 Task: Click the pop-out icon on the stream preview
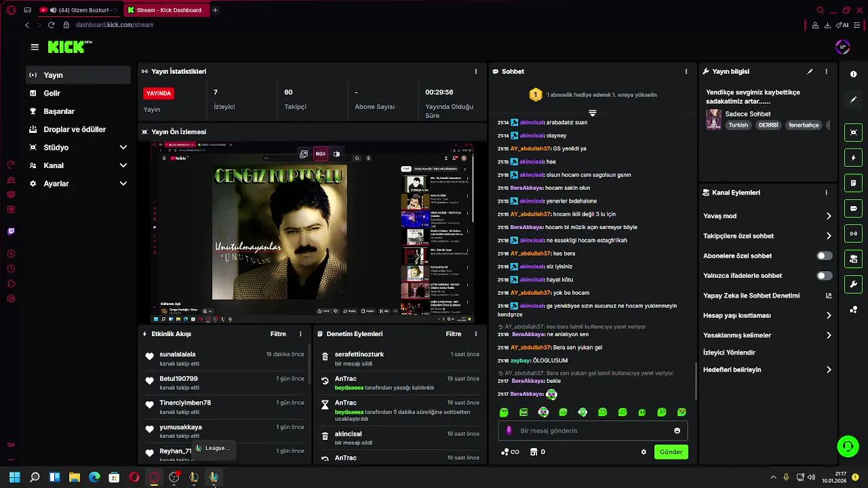pyautogui.click(x=304, y=154)
